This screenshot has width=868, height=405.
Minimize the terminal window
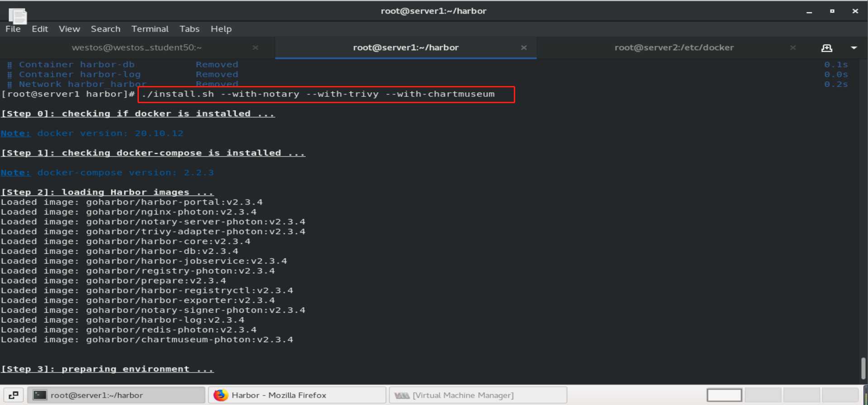(809, 11)
